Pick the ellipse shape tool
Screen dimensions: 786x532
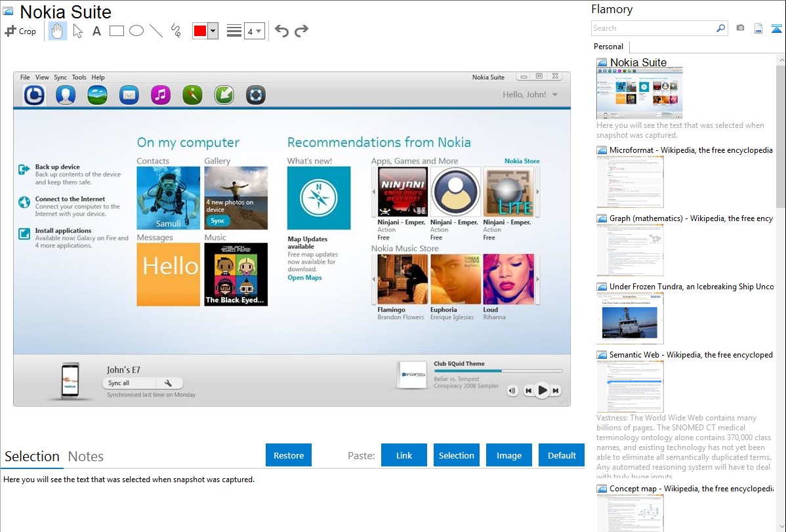(x=136, y=31)
